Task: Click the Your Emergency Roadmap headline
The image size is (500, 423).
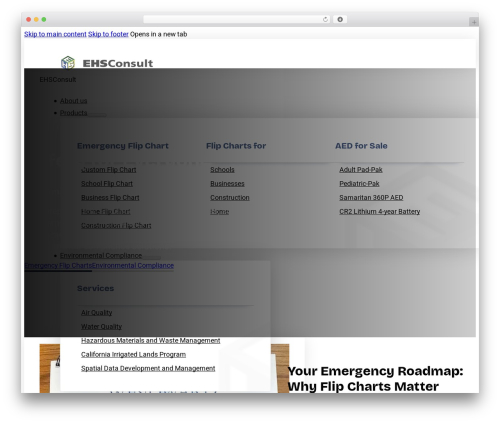Action: (x=375, y=379)
